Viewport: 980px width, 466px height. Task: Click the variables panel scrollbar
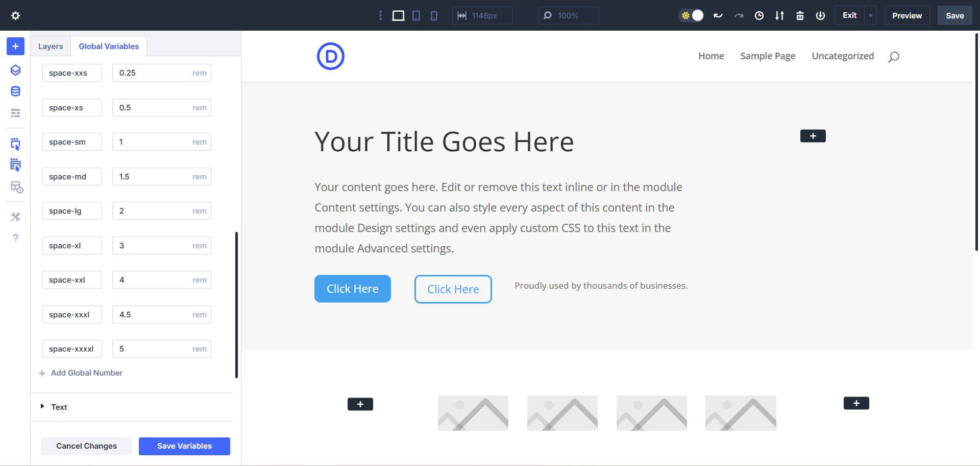(236, 305)
